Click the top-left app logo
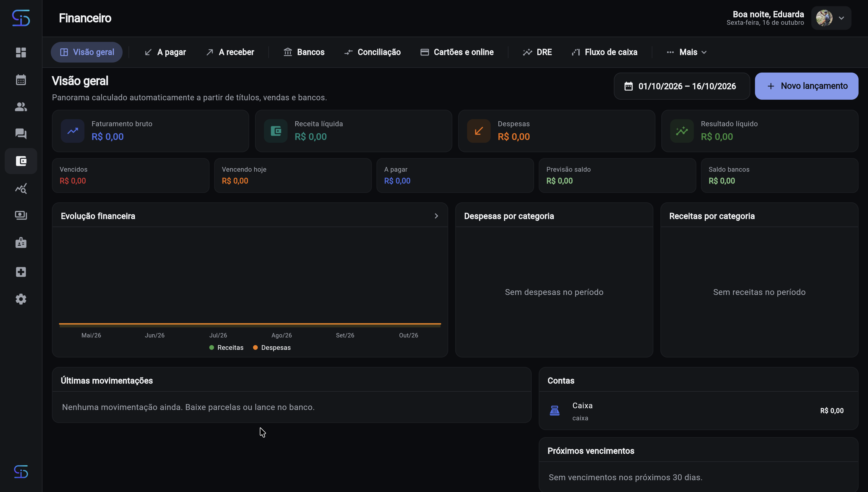Image resolution: width=868 pixels, height=492 pixels. pyautogui.click(x=21, y=18)
